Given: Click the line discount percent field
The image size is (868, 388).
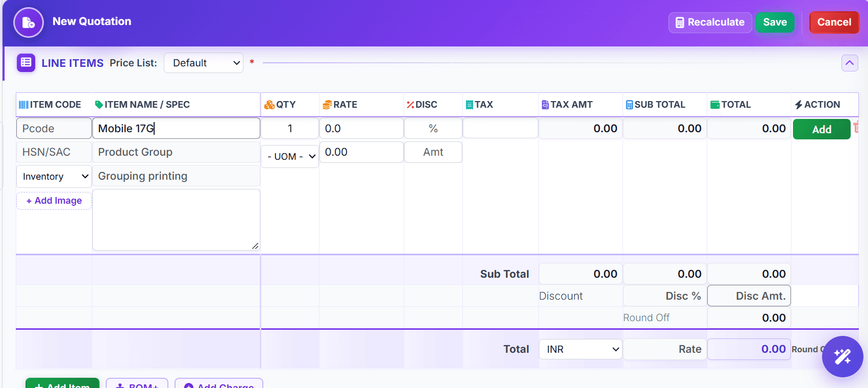Looking at the screenshot, I should (x=433, y=128).
